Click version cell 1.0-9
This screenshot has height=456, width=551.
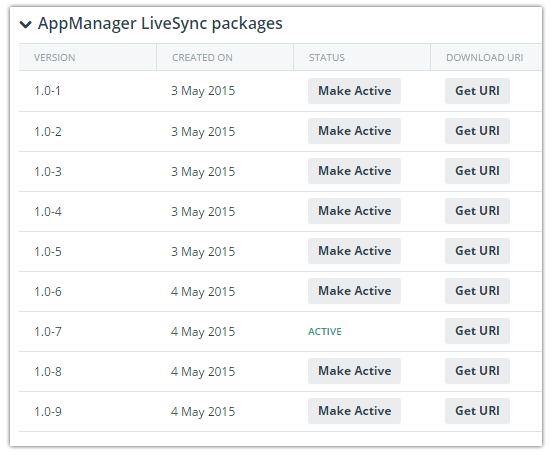pos(47,412)
